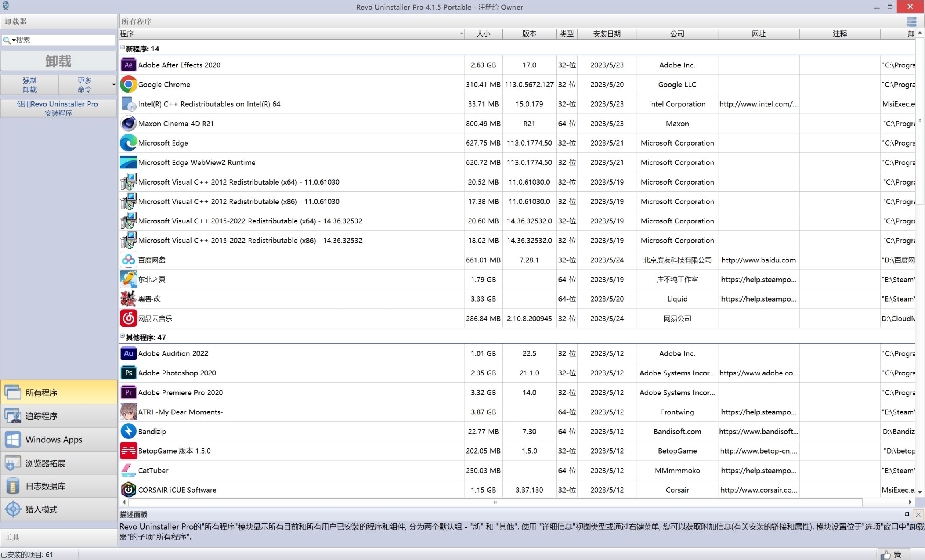Click the thumbs-up like icon in status bar

[x=886, y=554]
